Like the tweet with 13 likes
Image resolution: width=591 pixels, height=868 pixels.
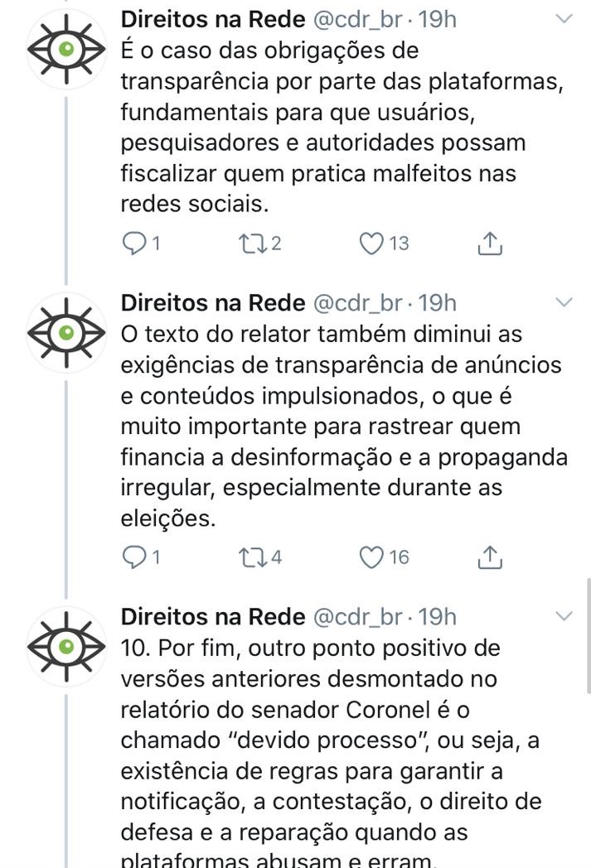tap(372, 244)
